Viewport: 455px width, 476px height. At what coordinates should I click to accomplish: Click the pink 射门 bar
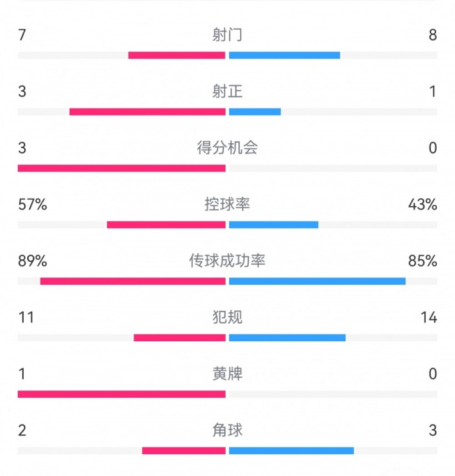177,55
